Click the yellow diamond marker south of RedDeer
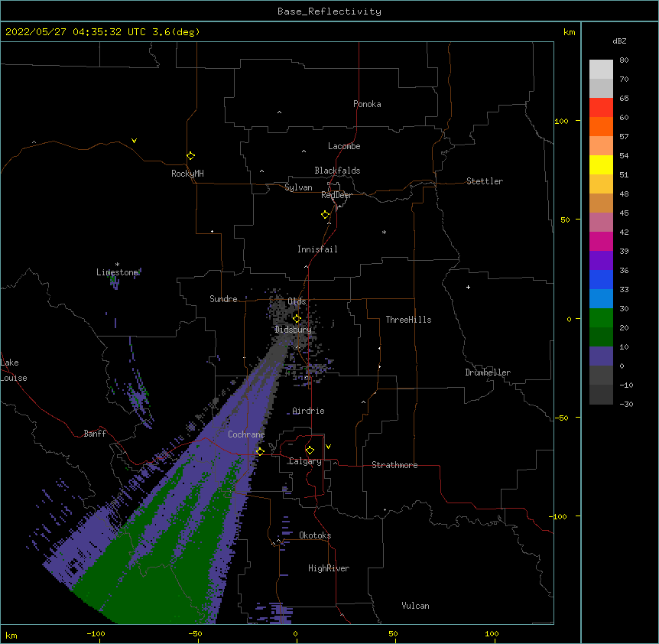Screen dimensions: 659x644 tap(326, 215)
